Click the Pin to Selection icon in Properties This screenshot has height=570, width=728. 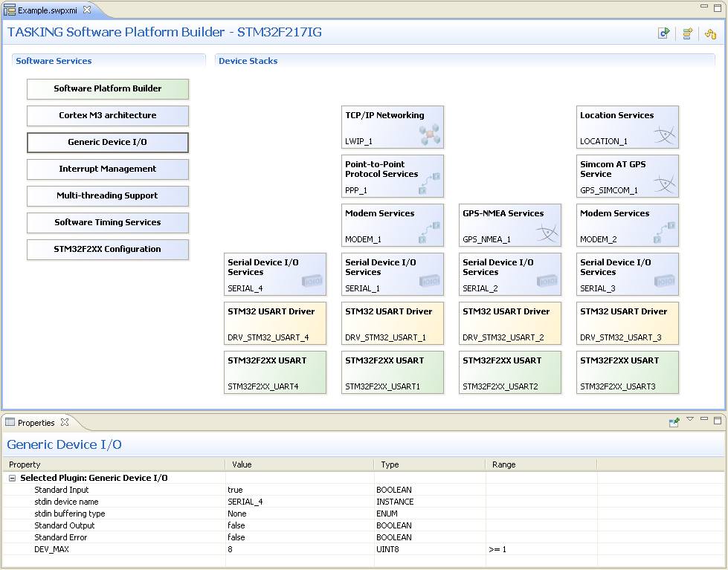pos(674,422)
